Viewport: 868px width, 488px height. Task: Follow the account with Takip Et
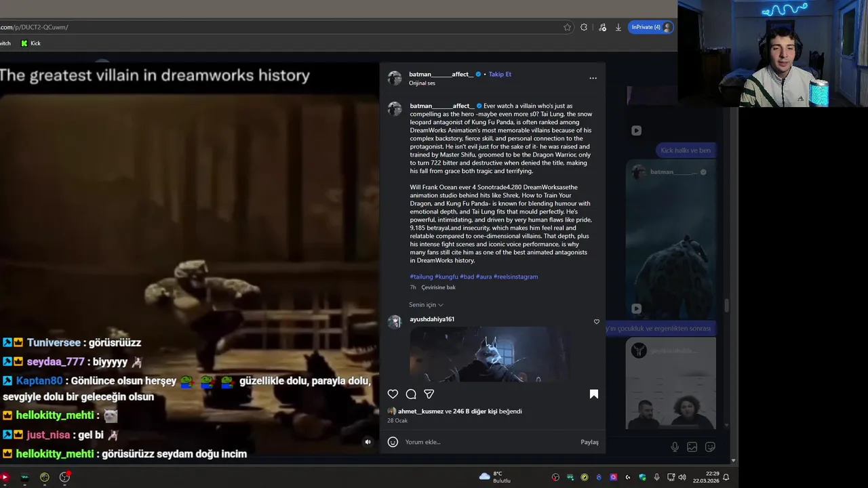[x=500, y=74]
